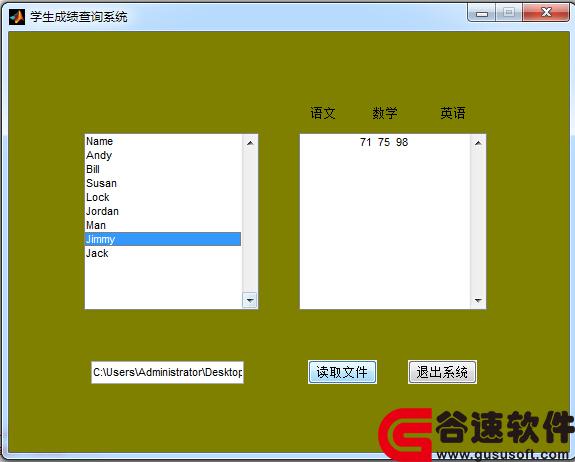This screenshot has height=462, width=575.
Task: Select Bill in the student list
Action: click(x=163, y=169)
